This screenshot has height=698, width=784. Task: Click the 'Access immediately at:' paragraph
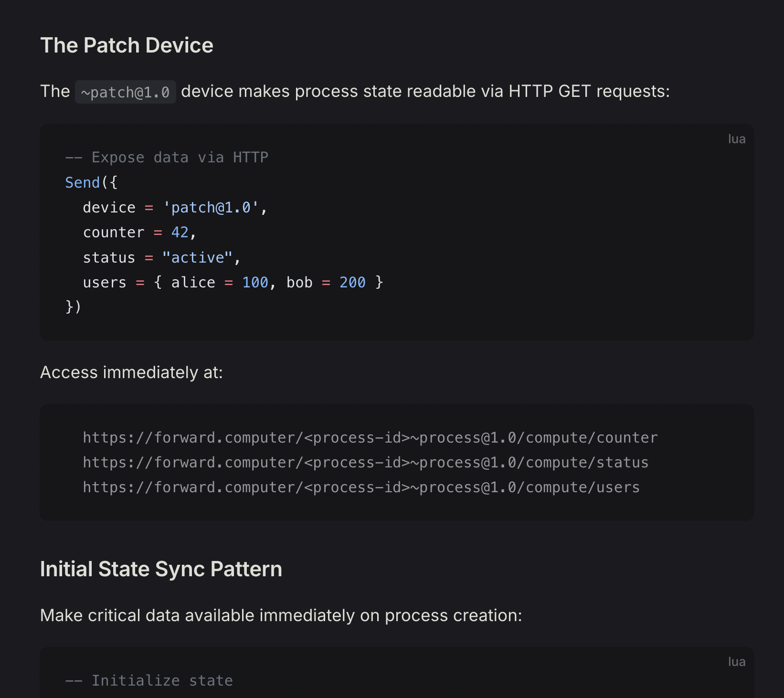tap(131, 372)
